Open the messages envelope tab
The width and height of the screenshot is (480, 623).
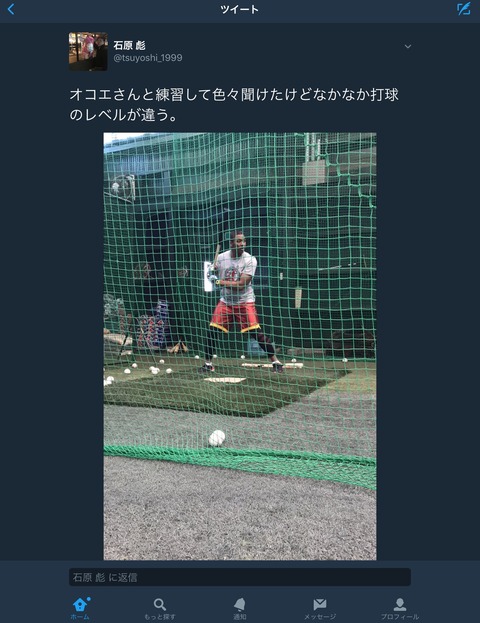[x=320, y=604]
